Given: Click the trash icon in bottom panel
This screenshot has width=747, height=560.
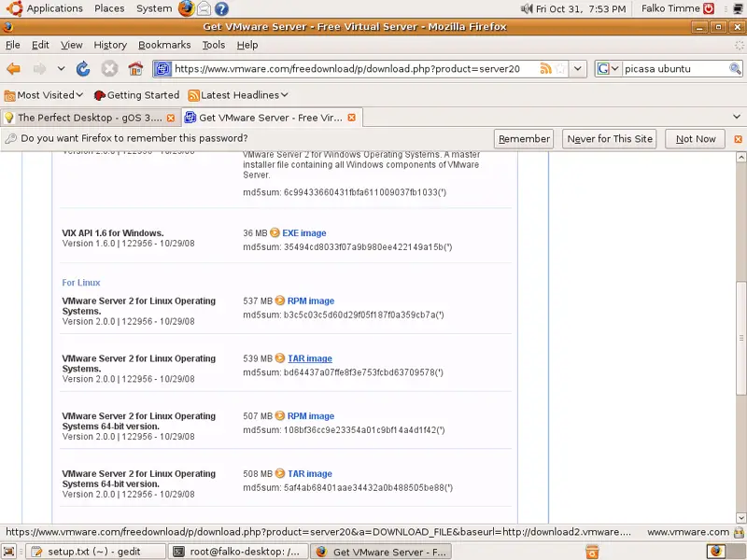Looking at the screenshot, I should click(x=592, y=552).
